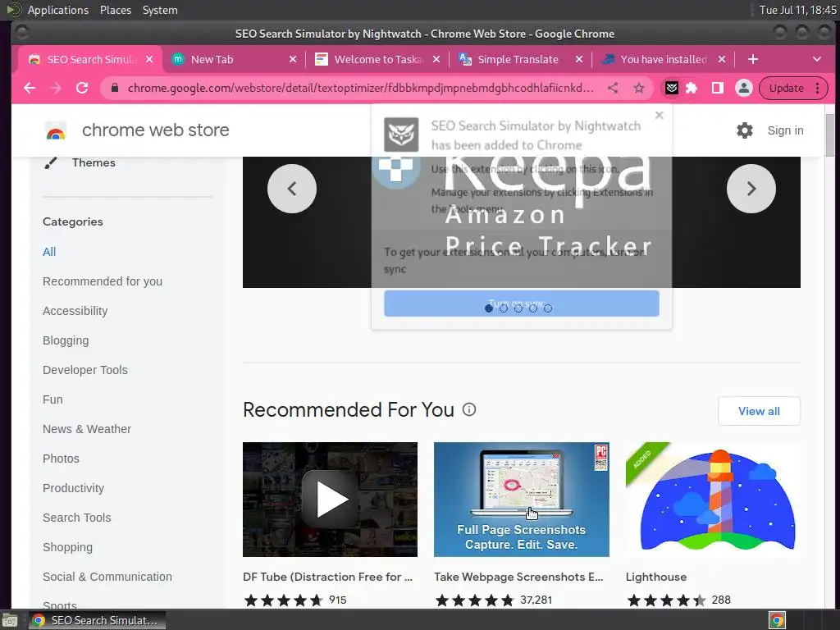
Task: Click the clock in the top panel
Action: 797,10
